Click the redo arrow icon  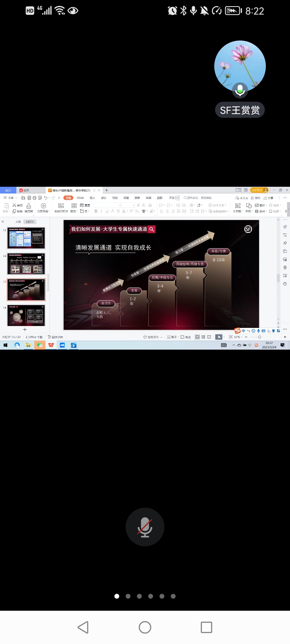[x=53, y=198]
